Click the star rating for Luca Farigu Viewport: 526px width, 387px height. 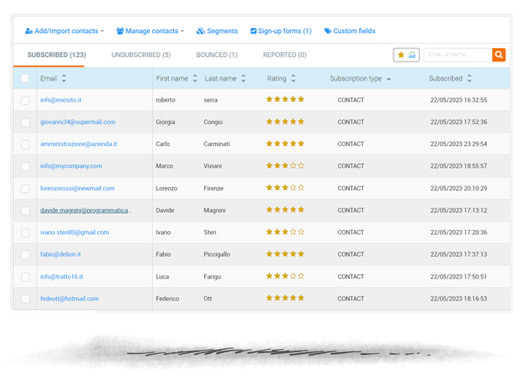[x=285, y=276]
